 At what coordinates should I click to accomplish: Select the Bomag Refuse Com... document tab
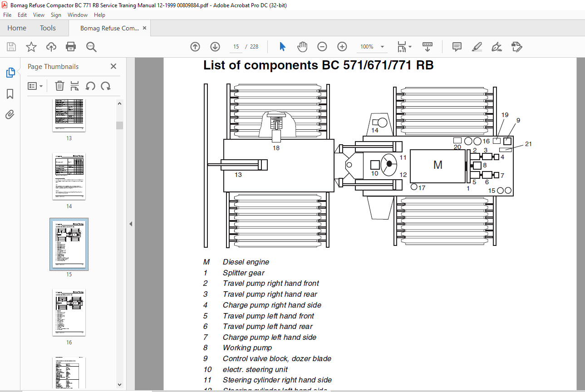(x=109, y=28)
